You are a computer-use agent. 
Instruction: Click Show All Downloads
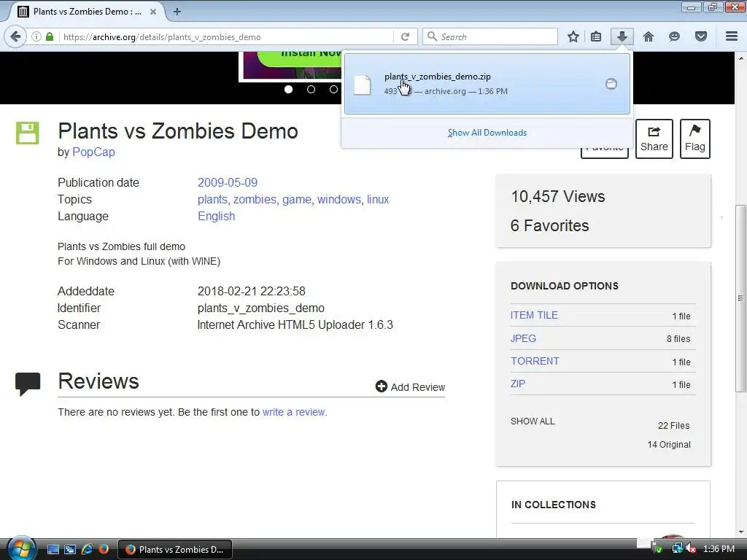click(487, 133)
